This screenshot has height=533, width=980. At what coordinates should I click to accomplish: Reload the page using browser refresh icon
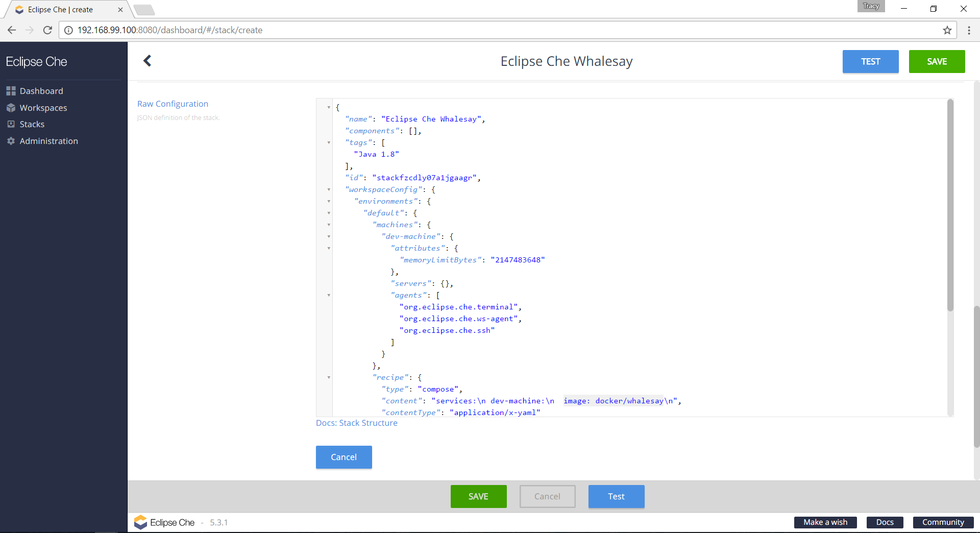tap(47, 30)
